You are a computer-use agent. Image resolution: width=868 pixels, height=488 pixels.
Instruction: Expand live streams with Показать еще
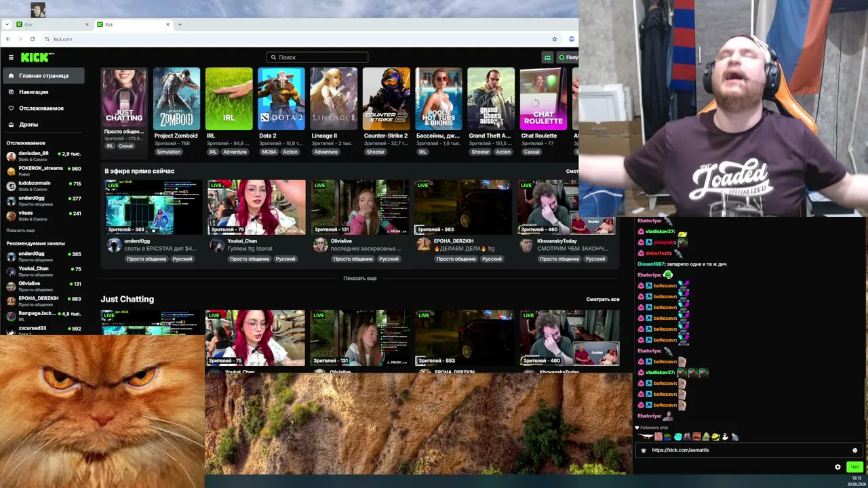pos(359,279)
